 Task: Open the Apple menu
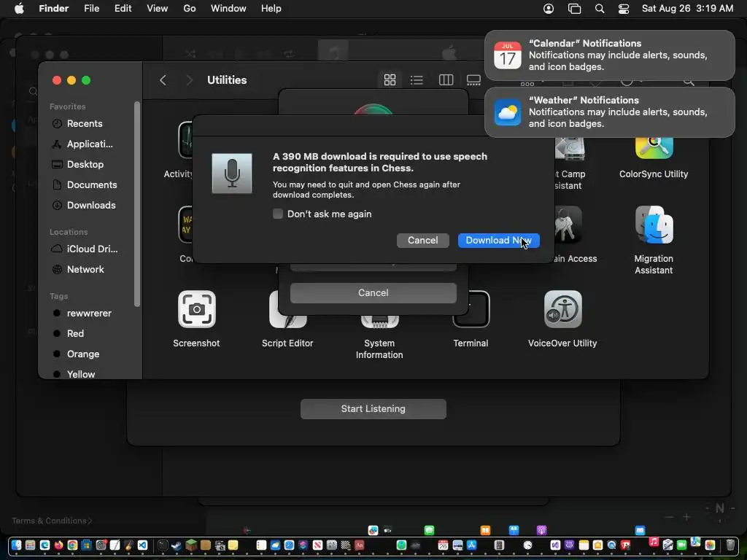point(19,9)
